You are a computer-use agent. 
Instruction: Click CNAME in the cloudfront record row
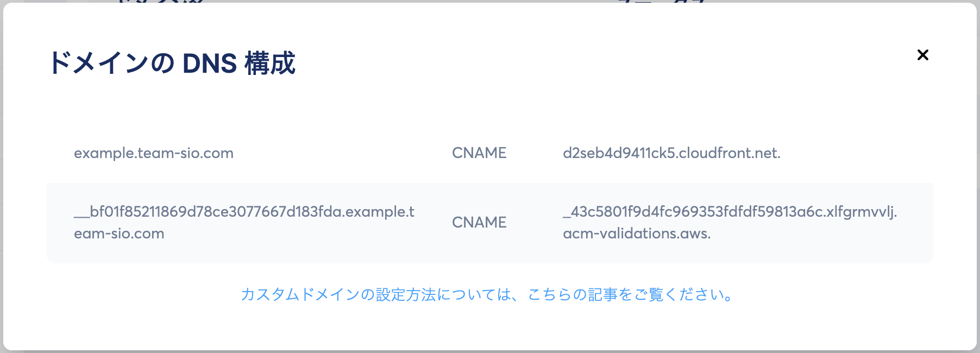tap(479, 153)
